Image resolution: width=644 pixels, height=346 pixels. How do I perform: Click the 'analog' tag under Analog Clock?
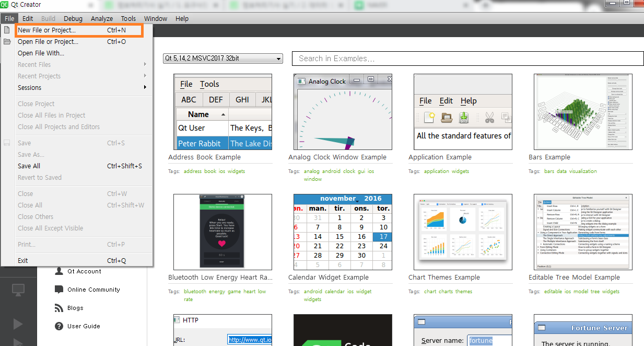click(312, 171)
